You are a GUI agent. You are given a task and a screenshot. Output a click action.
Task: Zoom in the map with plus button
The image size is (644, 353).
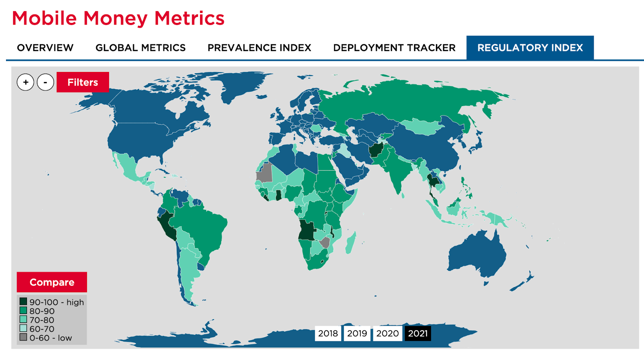pyautogui.click(x=25, y=82)
